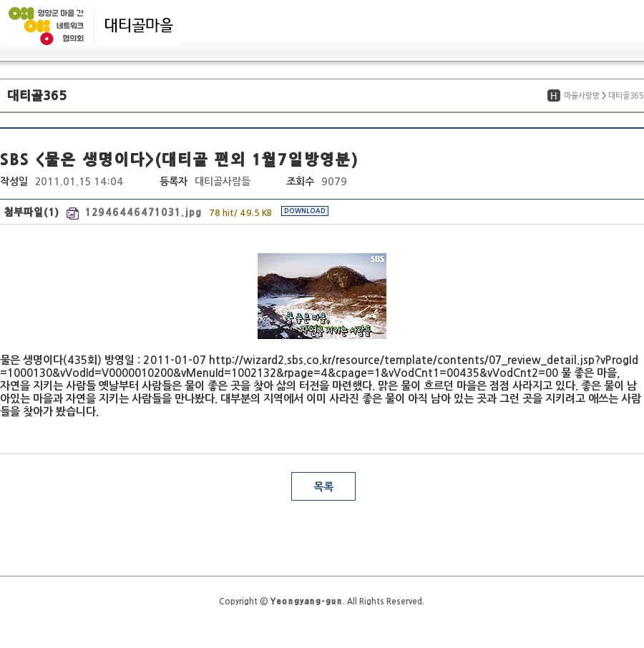The image size is (644, 648).
Task: Click the Yeongyang-gun village network council logo
Action: point(47,26)
